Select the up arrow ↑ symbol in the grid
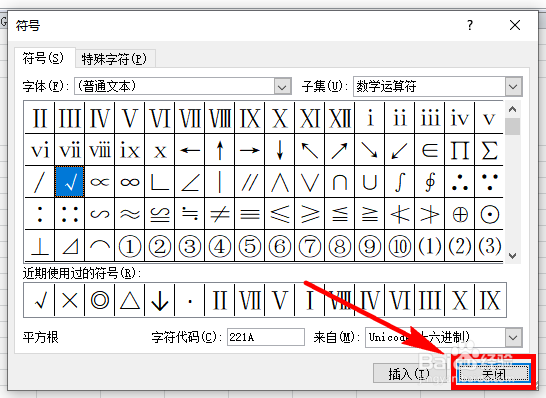Screen dimensions: 546x398 point(219,150)
